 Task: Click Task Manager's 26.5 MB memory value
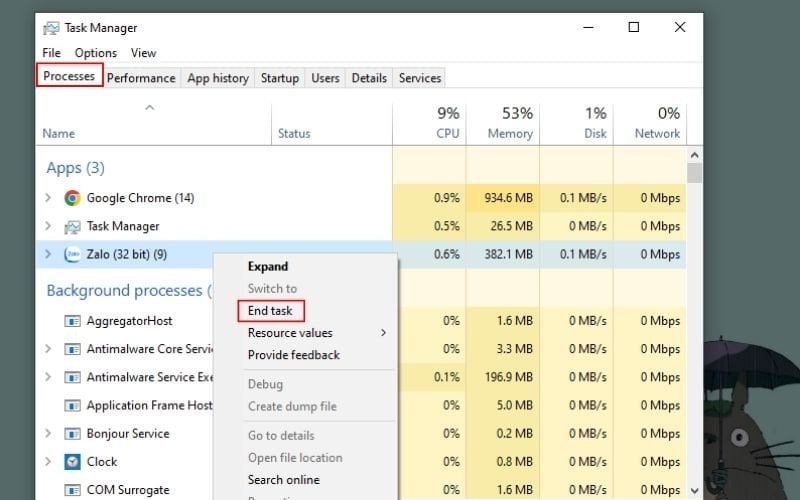tap(511, 226)
